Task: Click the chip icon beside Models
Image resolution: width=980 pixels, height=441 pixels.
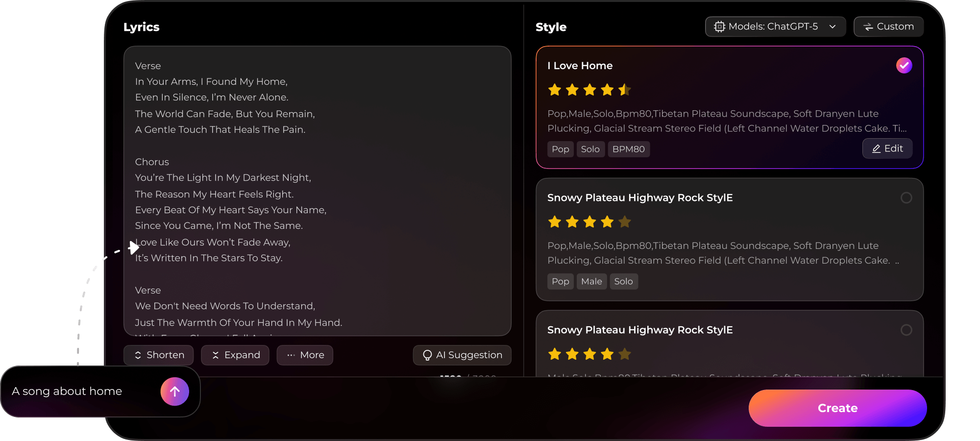Action: (719, 27)
